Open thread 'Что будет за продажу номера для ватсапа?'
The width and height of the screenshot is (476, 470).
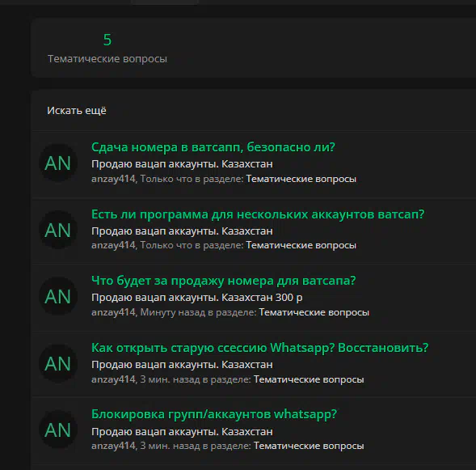pyautogui.click(x=223, y=281)
